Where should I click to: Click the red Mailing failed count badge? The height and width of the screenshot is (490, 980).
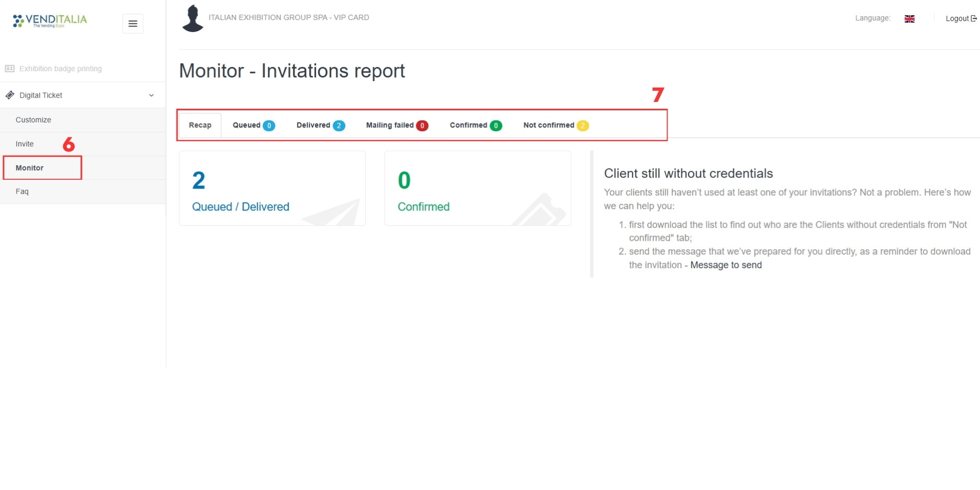422,125
